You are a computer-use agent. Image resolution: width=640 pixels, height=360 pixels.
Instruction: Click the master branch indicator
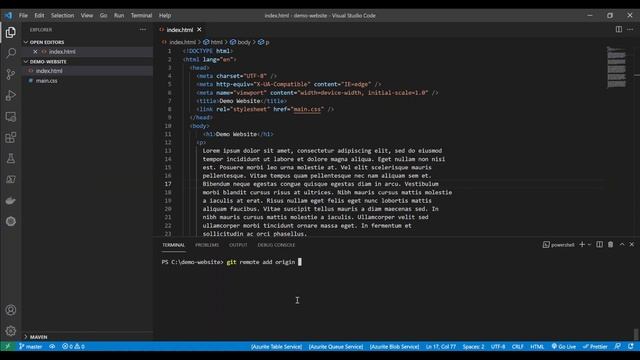tap(31, 347)
